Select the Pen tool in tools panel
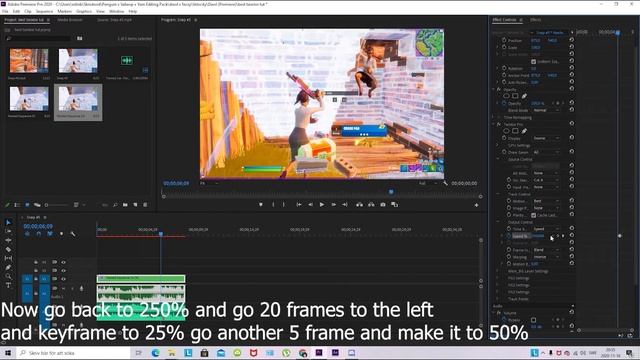Image resolution: width=640 pixels, height=360 pixels. pyautogui.click(x=8, y=267)
